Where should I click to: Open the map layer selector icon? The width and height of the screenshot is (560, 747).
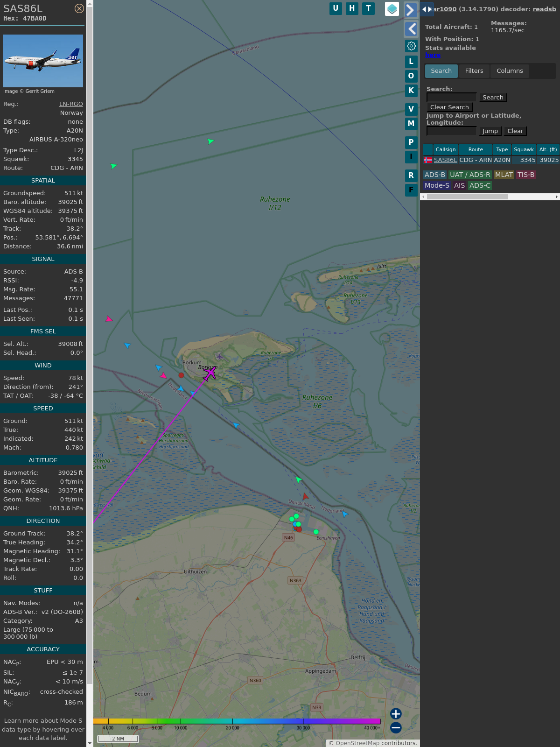(392, 9)
